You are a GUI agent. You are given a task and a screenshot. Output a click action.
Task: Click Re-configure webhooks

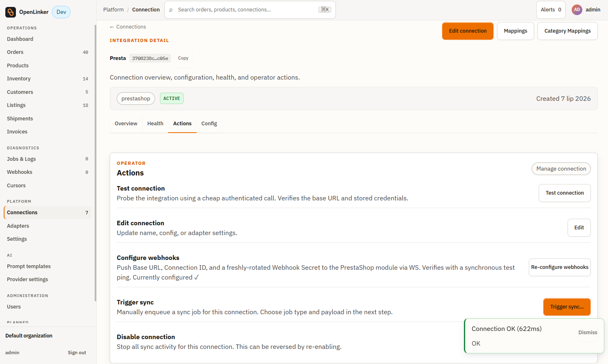click(x=560, y=267)
